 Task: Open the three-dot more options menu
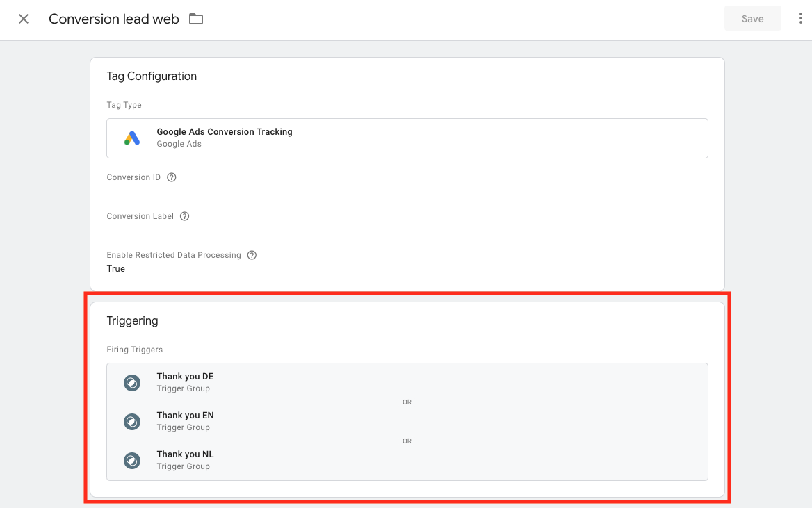(800, 19)
